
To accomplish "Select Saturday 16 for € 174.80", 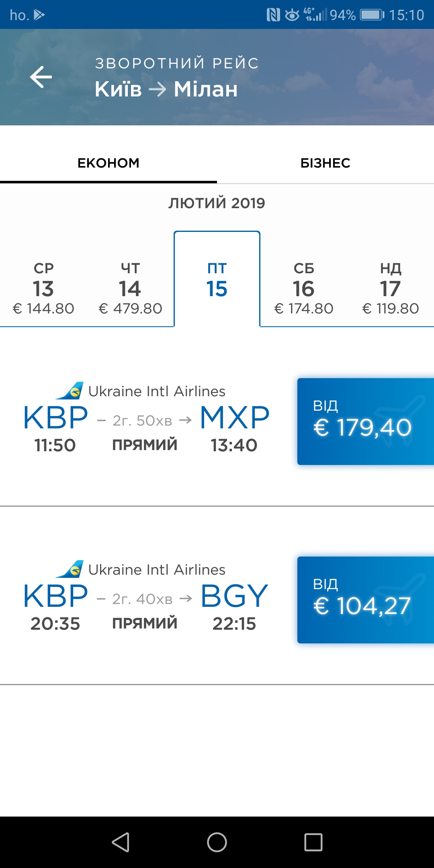I will tap(304, 288).
